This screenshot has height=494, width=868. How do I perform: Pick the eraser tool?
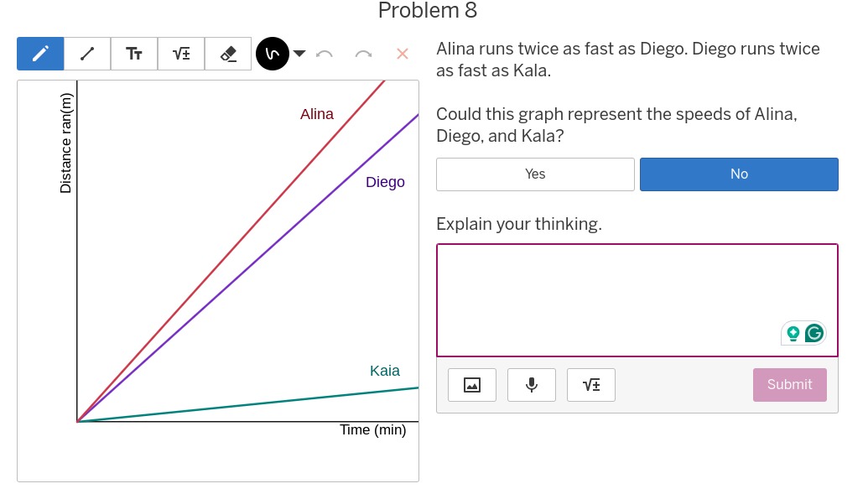click(228, 54)
